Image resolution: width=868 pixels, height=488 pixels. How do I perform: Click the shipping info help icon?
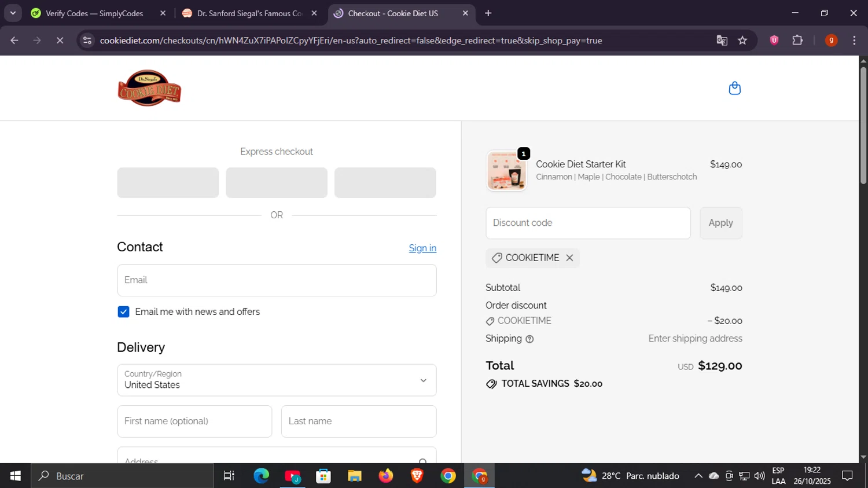(529, 339)
